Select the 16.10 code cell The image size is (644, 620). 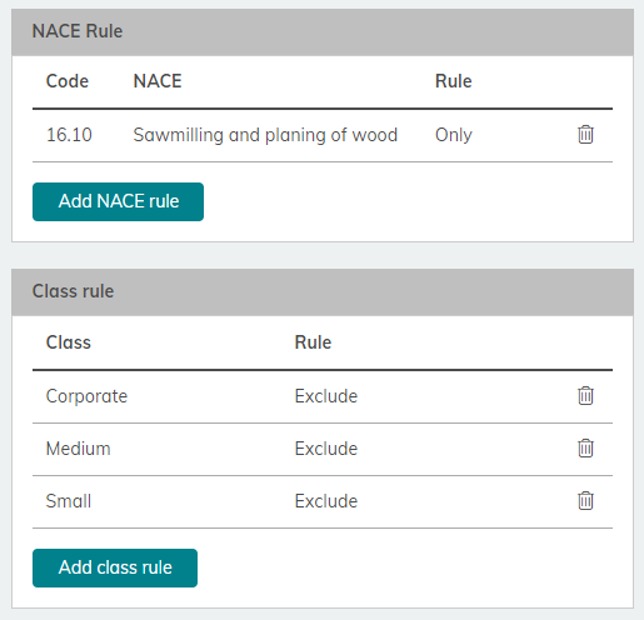69,134
